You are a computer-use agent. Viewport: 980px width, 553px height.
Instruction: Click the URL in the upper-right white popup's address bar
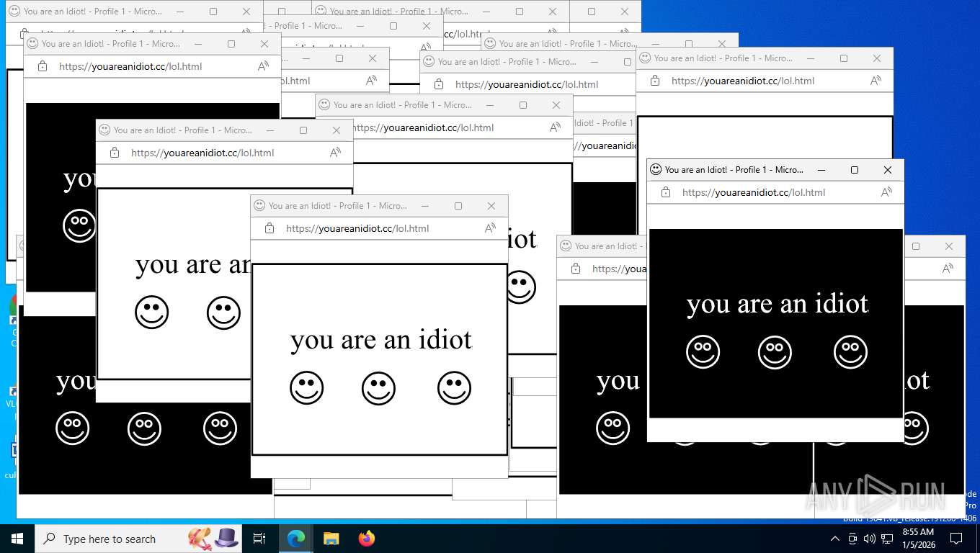(x=743, y=81)
